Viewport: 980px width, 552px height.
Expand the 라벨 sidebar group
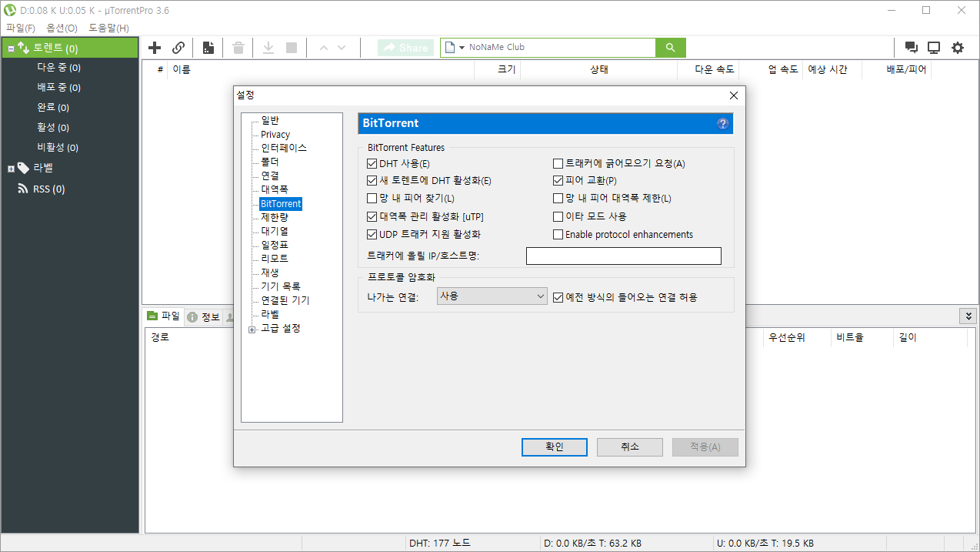(x=11, y=169)
